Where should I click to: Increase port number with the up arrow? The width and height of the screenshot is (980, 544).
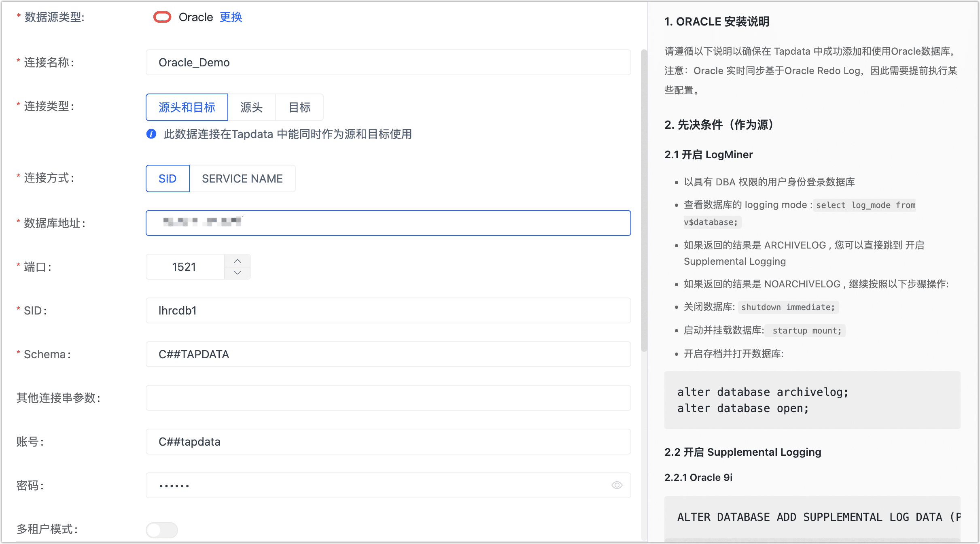click(238, 261)
